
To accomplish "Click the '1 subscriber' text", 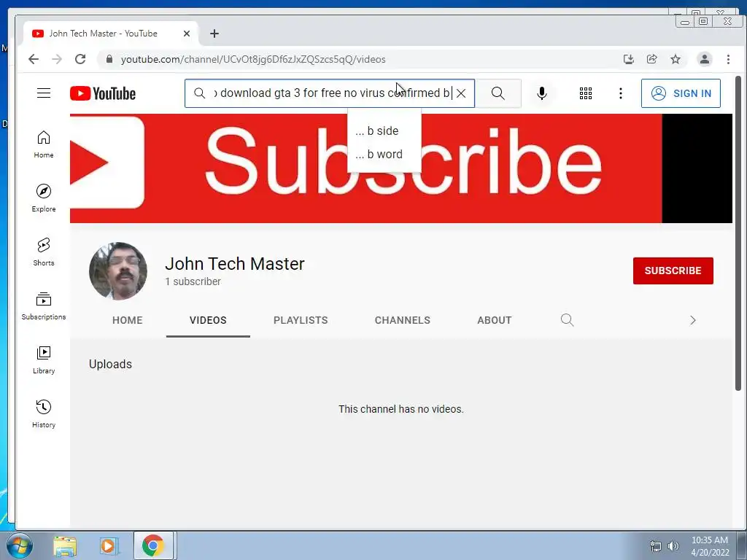I will 193,281.
